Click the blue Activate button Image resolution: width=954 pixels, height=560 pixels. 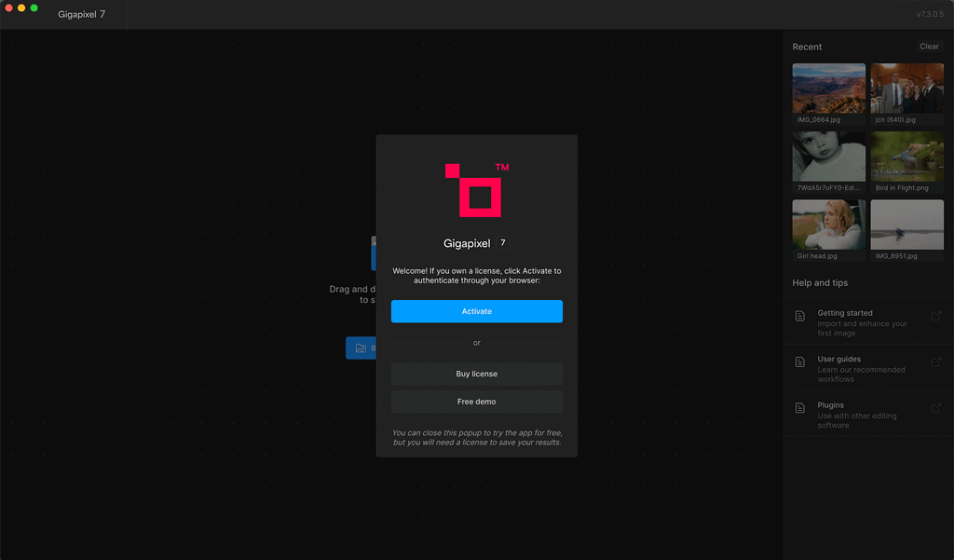(476, 311)
